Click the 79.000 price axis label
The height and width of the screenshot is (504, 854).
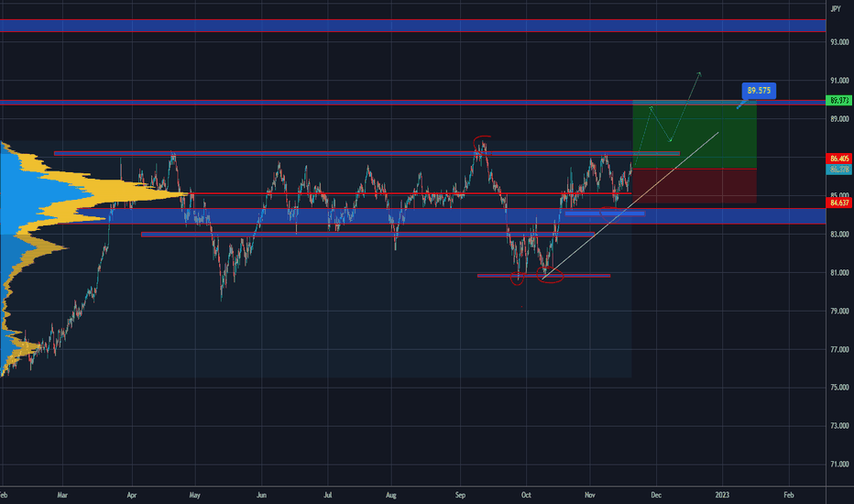(x=839, y=312)
